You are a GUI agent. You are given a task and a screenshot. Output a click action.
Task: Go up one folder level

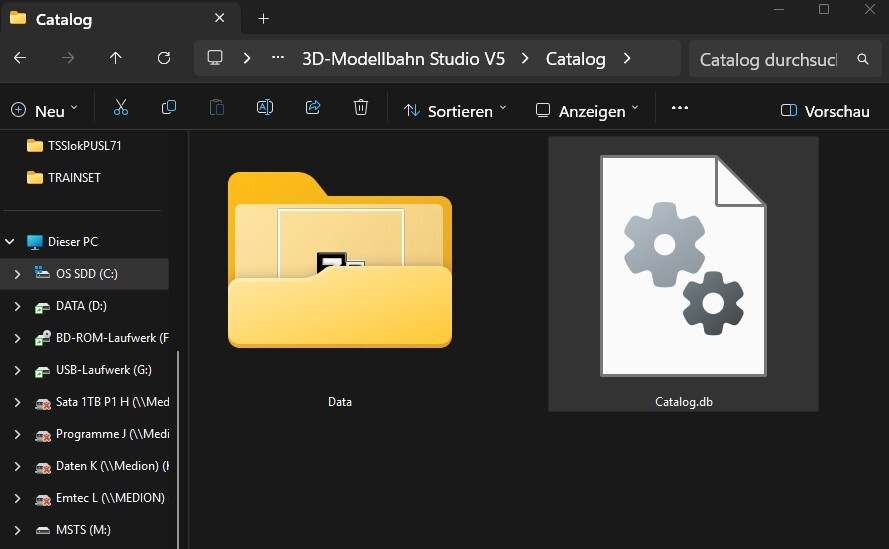[116, 59]
